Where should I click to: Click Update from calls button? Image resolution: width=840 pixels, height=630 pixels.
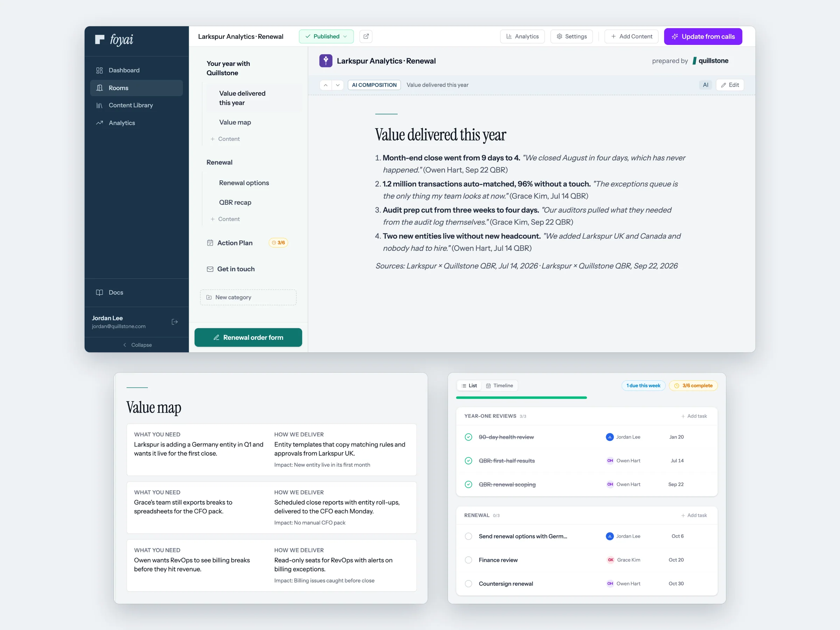click(x=703, y=36)
